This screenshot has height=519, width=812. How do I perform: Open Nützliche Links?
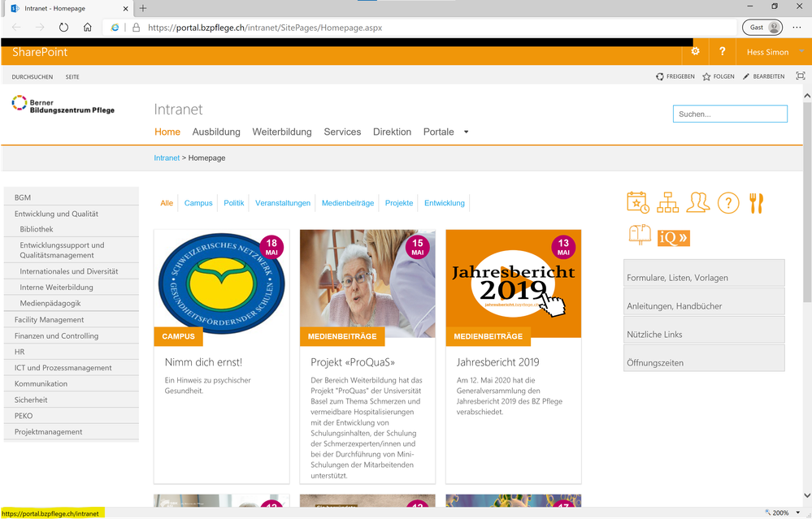point(704,330)
